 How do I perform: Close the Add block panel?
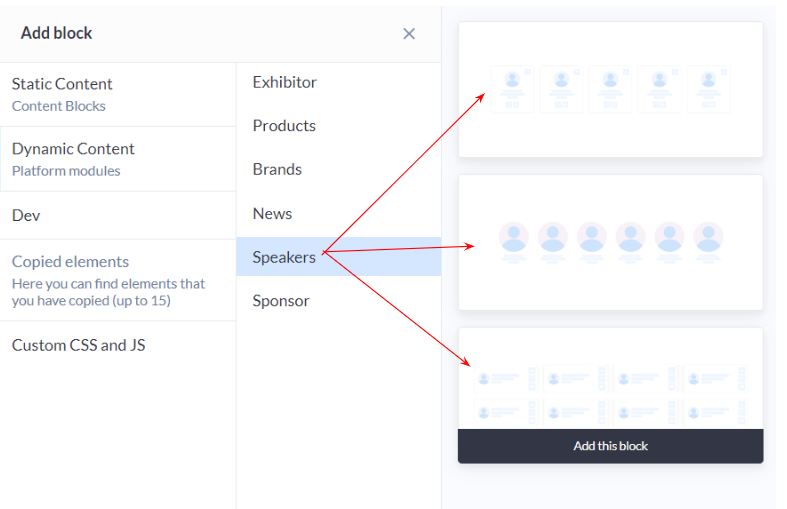pos(409,34)
